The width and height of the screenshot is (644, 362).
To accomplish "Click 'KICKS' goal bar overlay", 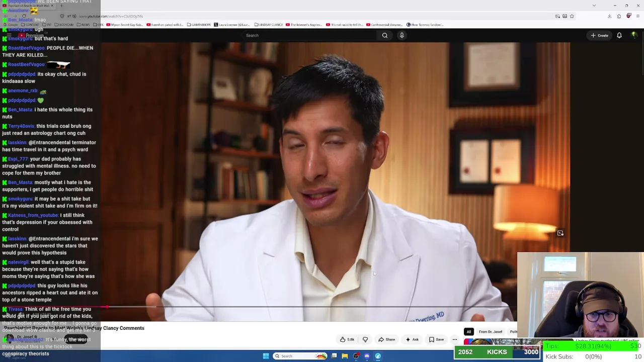I will coord(497,352).
